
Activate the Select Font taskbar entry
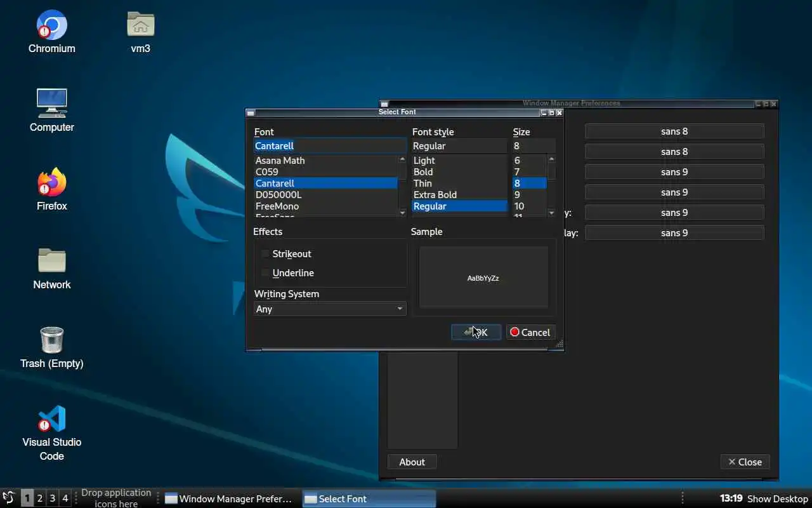click(x=369, y=498)
